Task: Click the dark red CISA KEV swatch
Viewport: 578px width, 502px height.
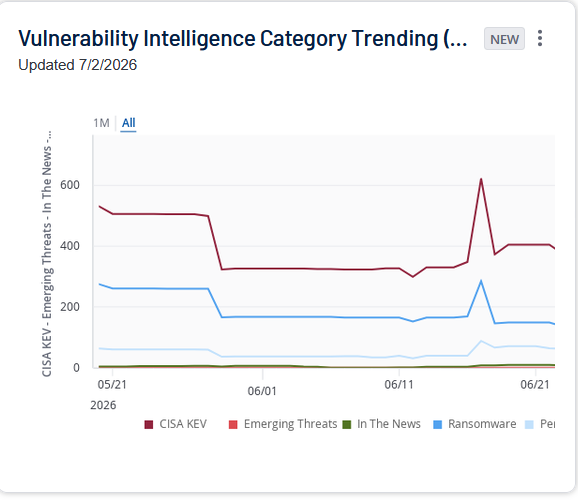Action: 149,425
